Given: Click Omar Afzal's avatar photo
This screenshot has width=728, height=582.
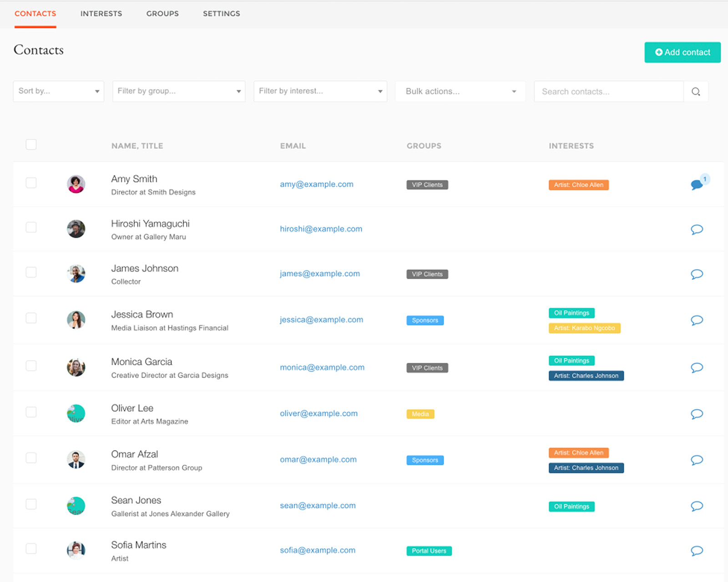Looking at the screenshot, I should pyautogui.click(x=76, y=459).
